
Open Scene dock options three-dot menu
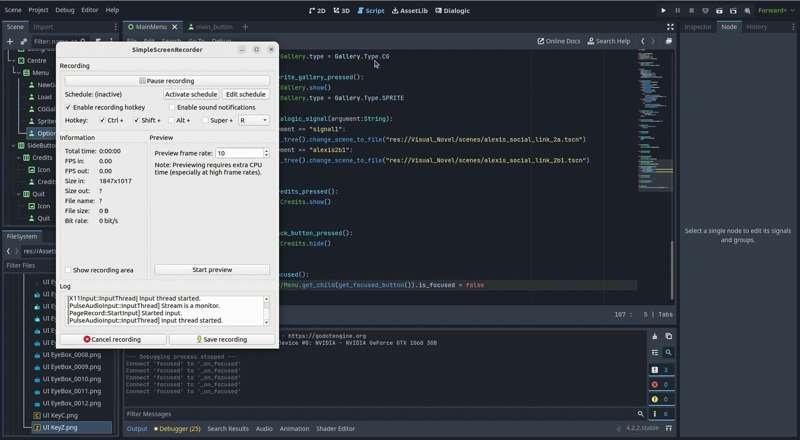coord(115,27)
